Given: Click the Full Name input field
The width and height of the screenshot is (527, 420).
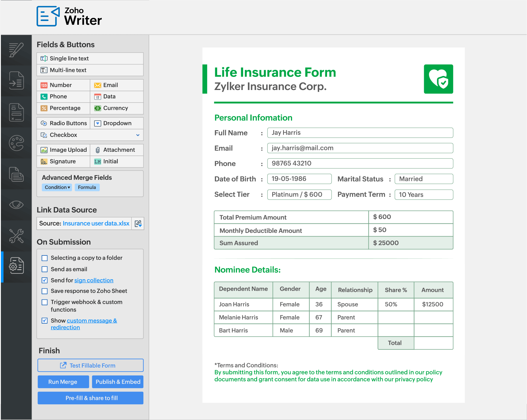Looking at the screenshot, I should pos(360,133).
